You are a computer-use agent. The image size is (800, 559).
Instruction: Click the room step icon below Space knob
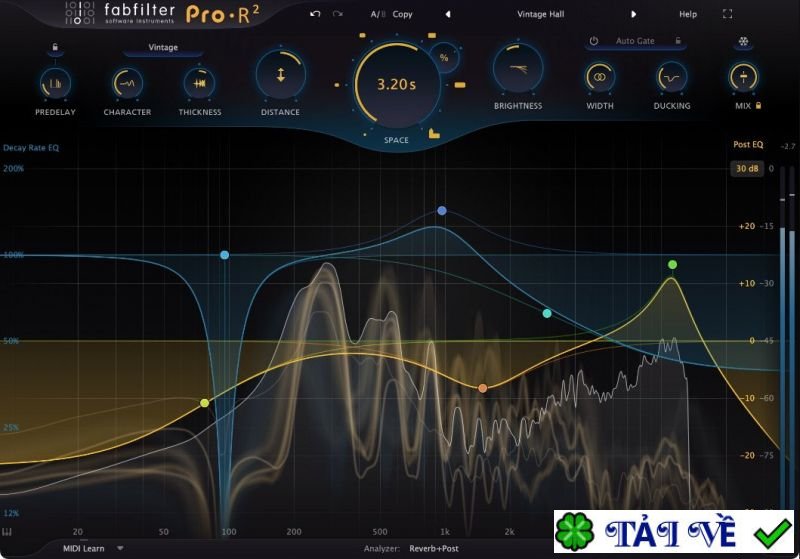[x=434, y=134]
